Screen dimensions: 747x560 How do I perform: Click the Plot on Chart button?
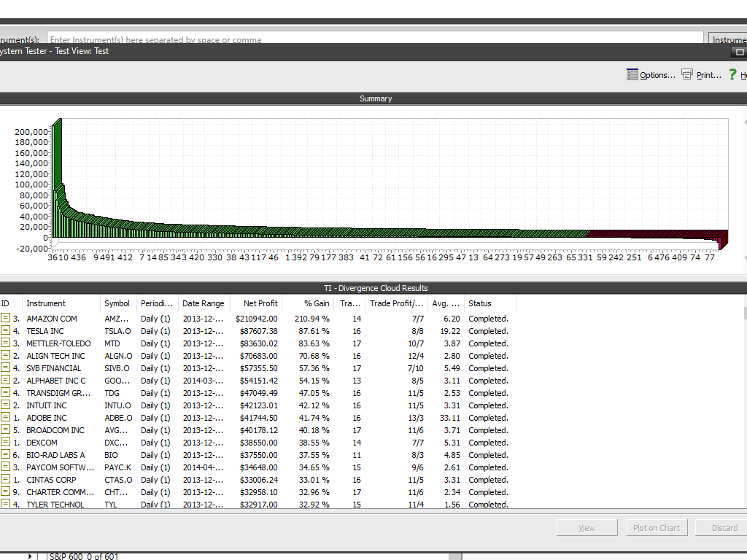coord(657,527)
